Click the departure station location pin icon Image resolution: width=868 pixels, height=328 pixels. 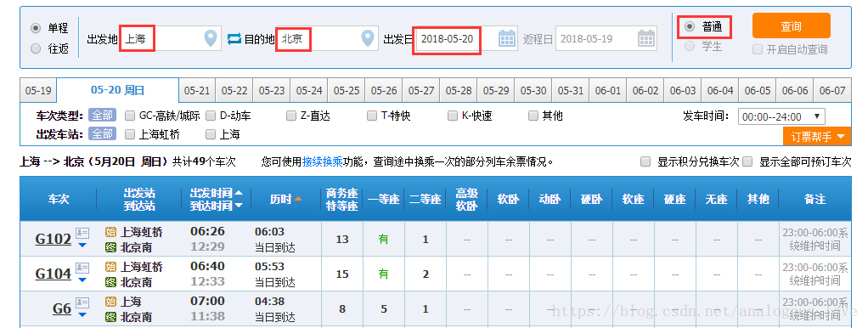[211, 38]
